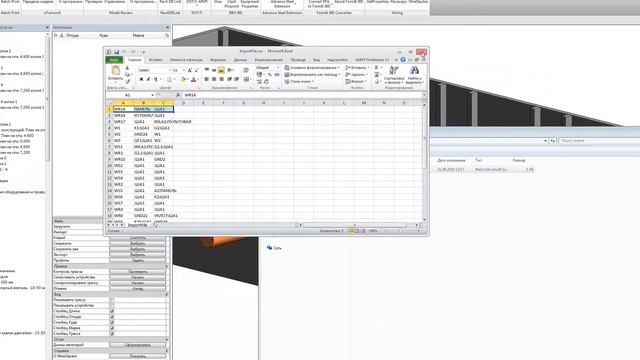Click 'Начать' beside Сопоставить устройства
Screen dimensions: 640x360
pos(138,277)
